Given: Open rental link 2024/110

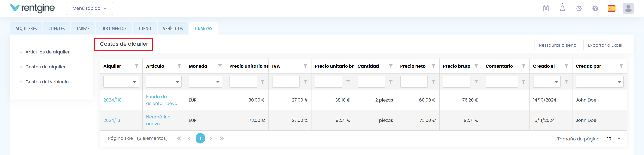Looking at the screenshot, I should pyautogui.click(x=113, y=100).
